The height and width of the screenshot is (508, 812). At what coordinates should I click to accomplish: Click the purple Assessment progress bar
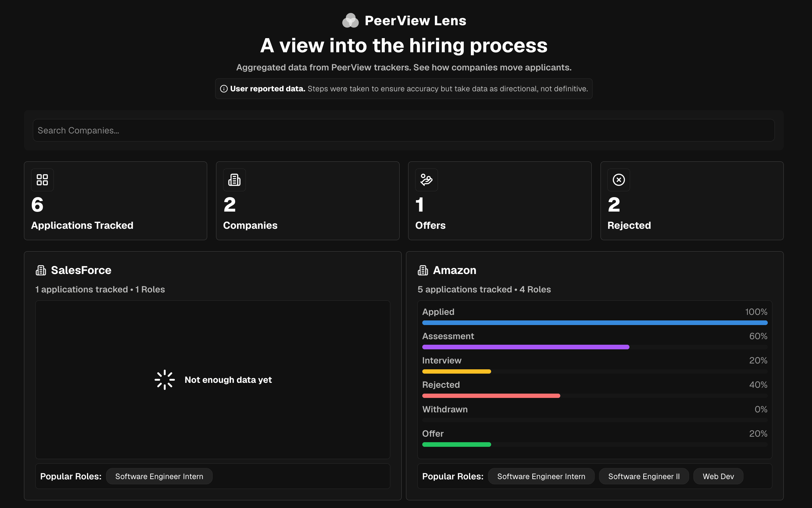click(x=526, y=347)
